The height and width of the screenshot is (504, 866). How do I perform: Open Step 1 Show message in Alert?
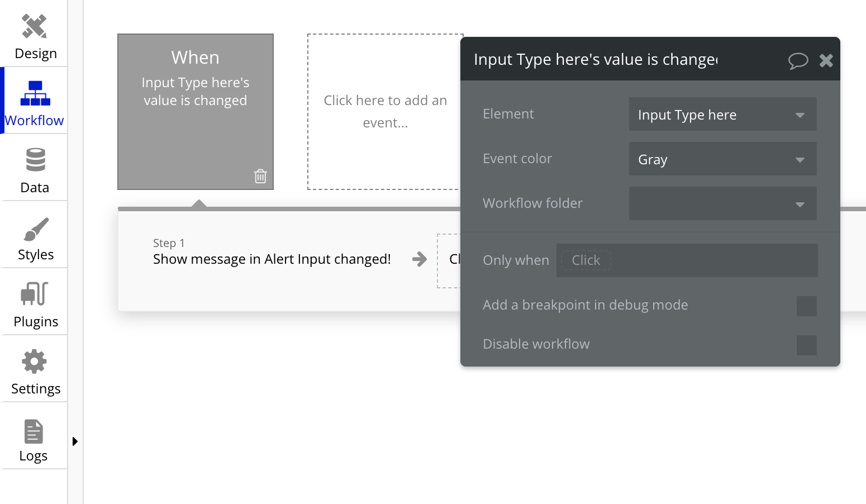point(272,259)
